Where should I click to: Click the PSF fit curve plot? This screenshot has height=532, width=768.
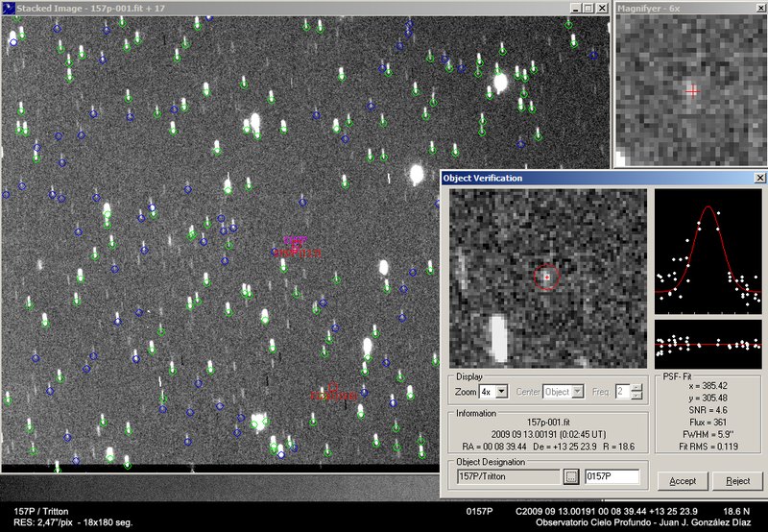pos(708,252)
